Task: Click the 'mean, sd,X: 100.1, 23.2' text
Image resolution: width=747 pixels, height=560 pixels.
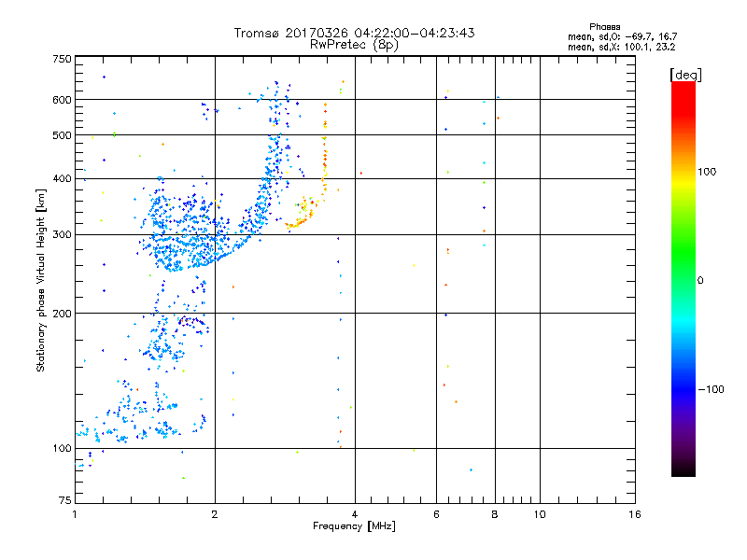Action: 621,47
